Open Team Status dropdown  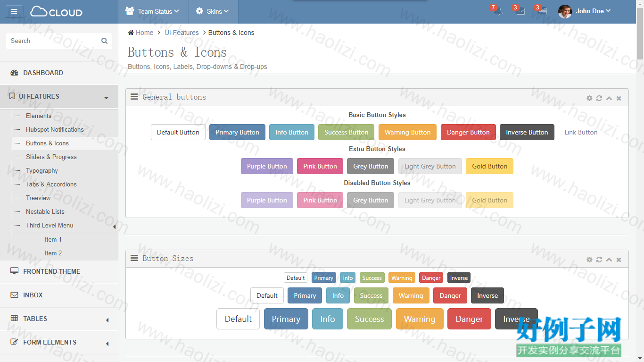(x=152, y=11)
